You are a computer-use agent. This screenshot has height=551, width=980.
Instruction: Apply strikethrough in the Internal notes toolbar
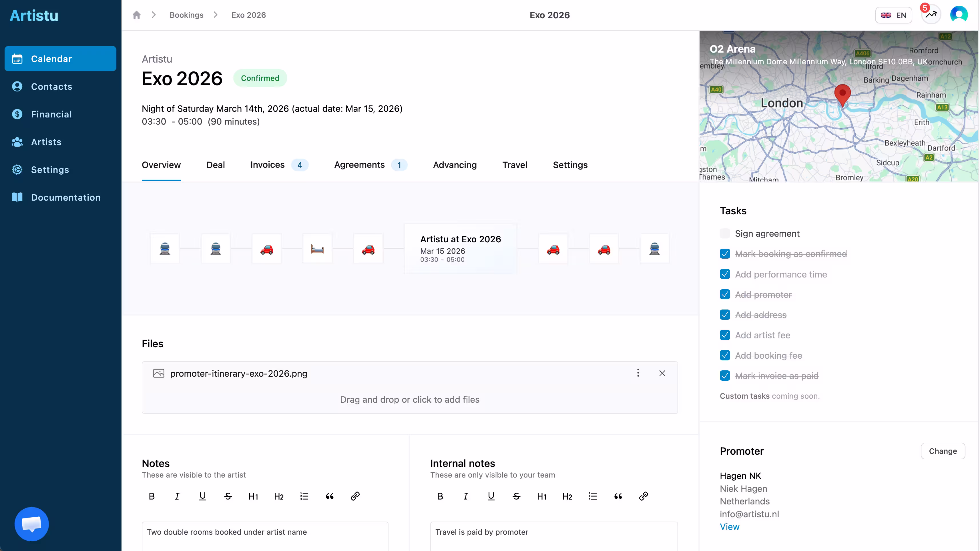(516, 496)
